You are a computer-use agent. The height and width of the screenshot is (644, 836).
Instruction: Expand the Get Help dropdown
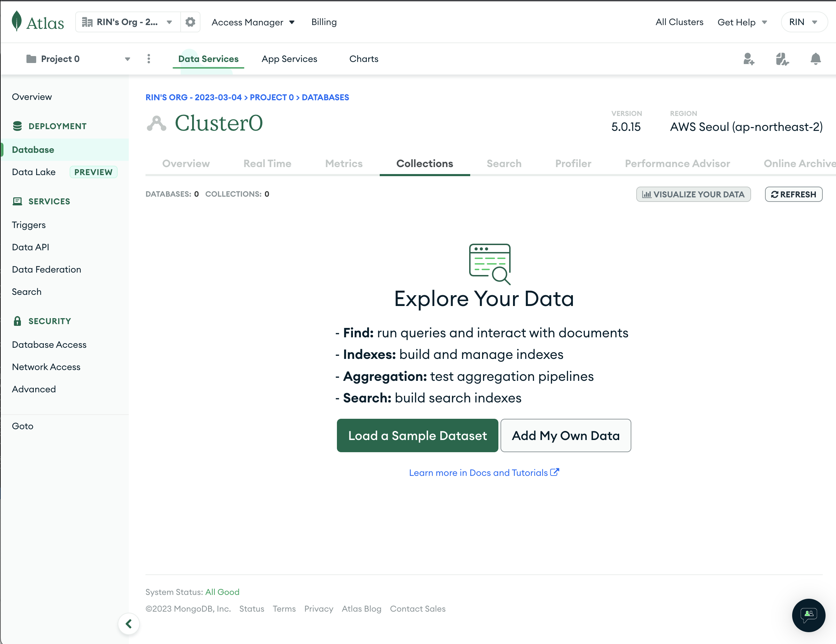(x=742, y=22)
